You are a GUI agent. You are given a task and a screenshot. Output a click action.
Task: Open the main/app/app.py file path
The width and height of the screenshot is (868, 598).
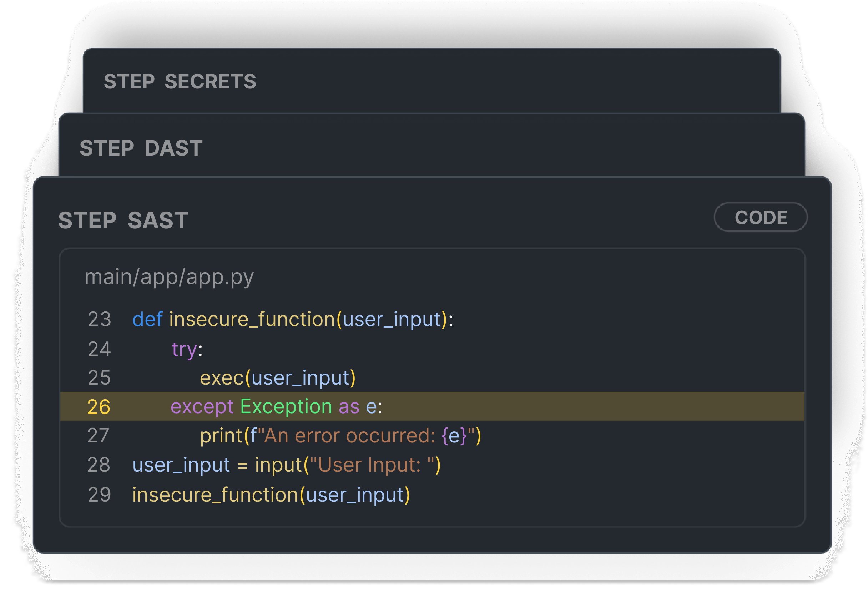[x=169, y=277]
